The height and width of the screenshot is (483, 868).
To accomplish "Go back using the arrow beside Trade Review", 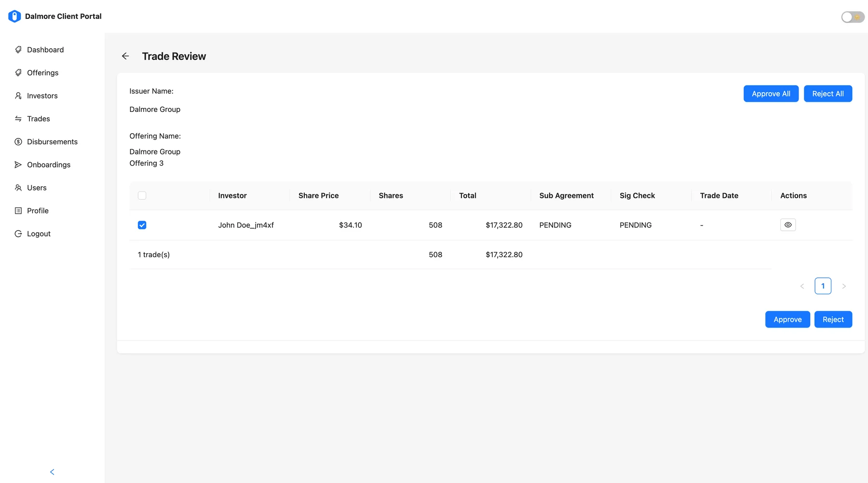I will 125,56.
